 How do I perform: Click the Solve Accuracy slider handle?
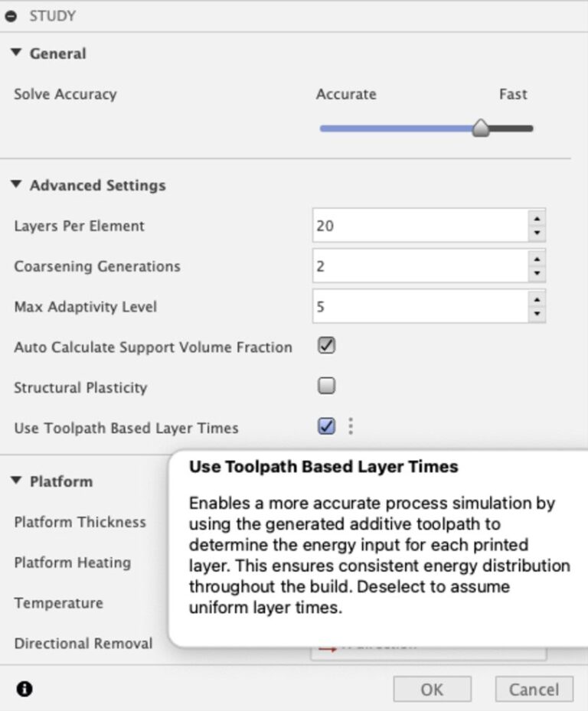[482, 128]
